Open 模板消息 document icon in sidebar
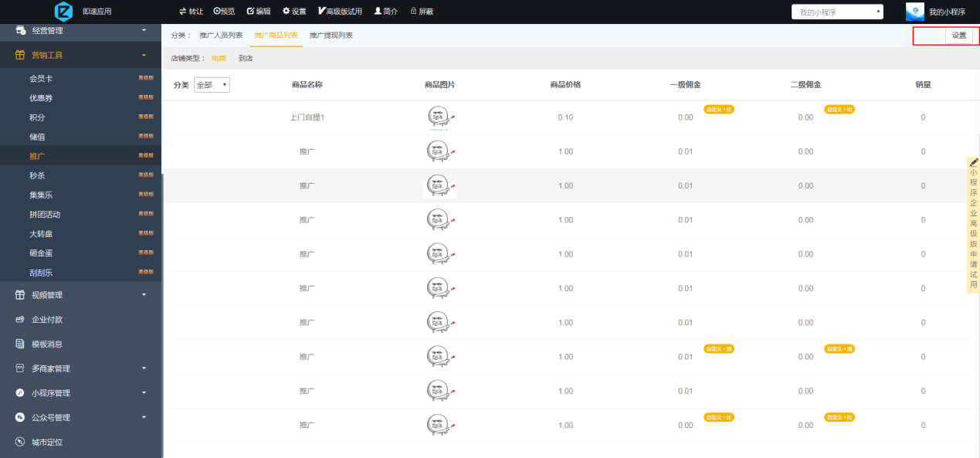This screenshot has height=458, width=980. tap(21, 344)
